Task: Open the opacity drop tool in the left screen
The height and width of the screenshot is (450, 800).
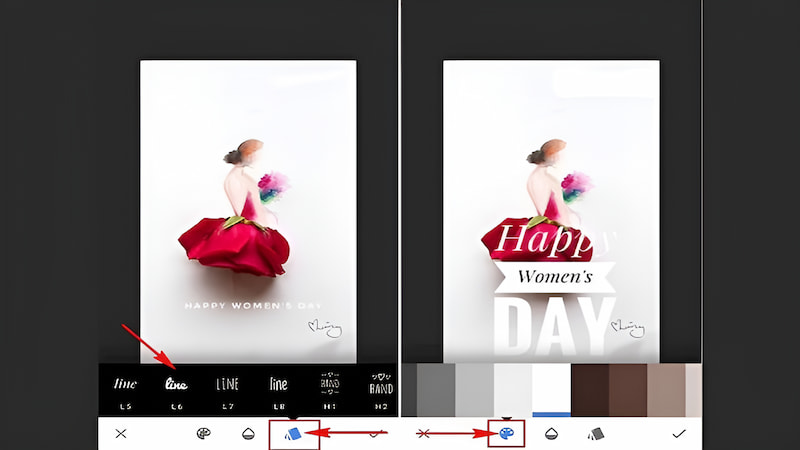Action: click(x=248, y=434)
